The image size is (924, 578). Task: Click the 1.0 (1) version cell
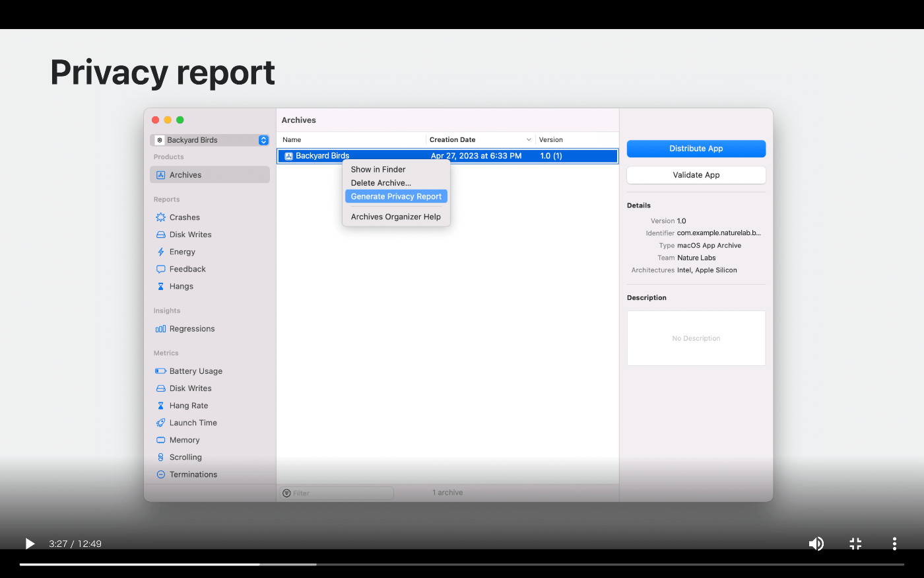click(551, 156)
